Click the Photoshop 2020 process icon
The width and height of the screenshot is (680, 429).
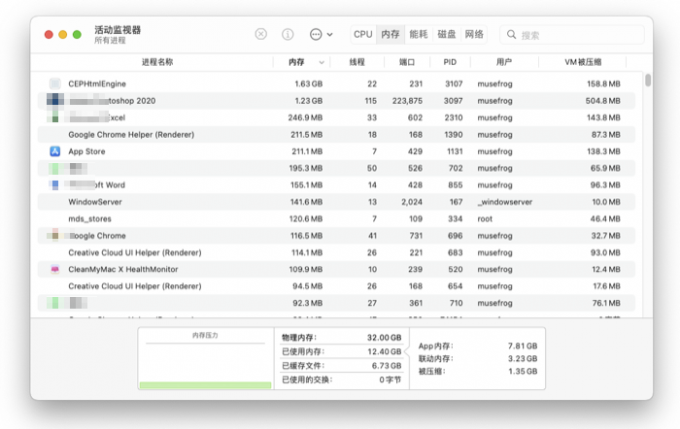[55, 101]
